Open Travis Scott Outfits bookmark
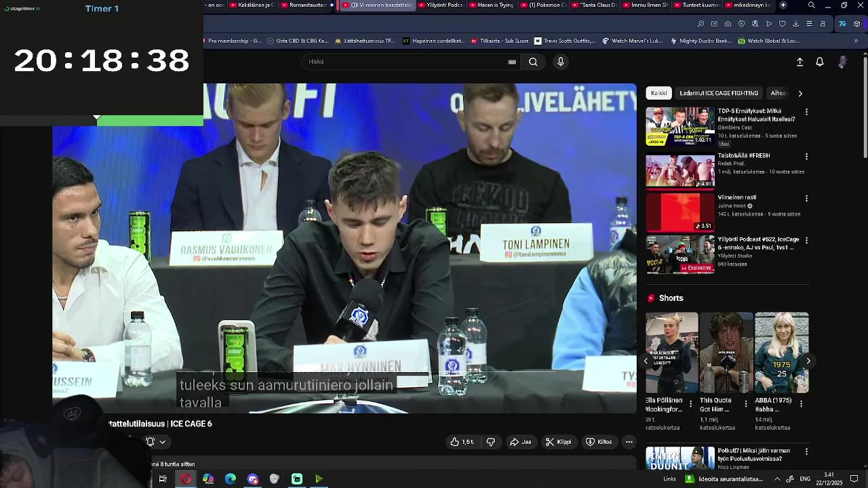The image size is (868, 488). coord(565,41)
